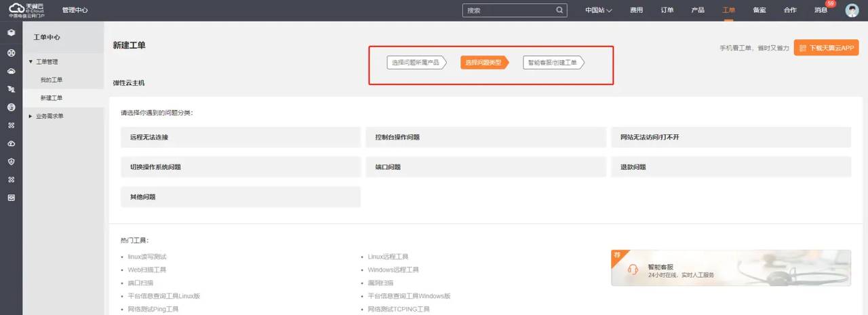Click the QR icon on download button
Viewport: 868px width, 315px height.
pyautogui.click(x=803, y=48)
